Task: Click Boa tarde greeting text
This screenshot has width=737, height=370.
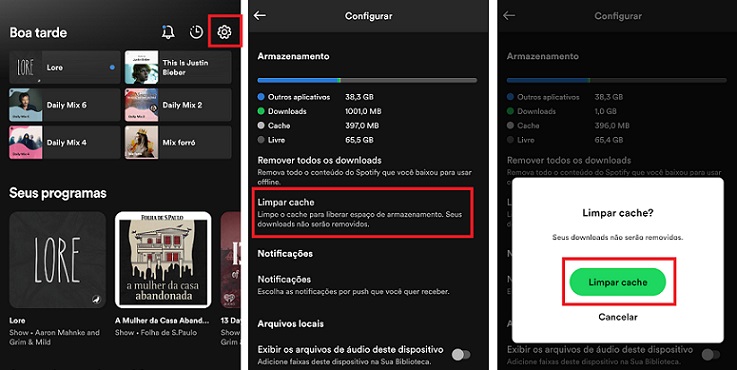Action: pyautogui.click(x=38, y=32)
